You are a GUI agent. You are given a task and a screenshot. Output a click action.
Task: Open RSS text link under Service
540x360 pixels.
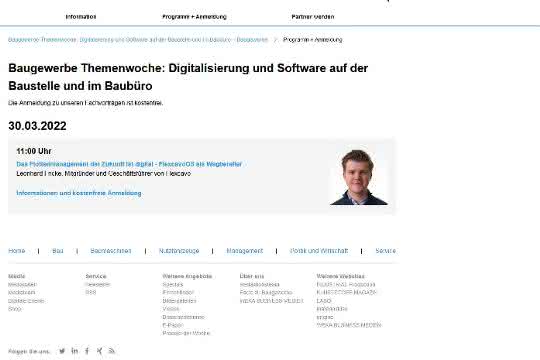click(x=91, y=292)
